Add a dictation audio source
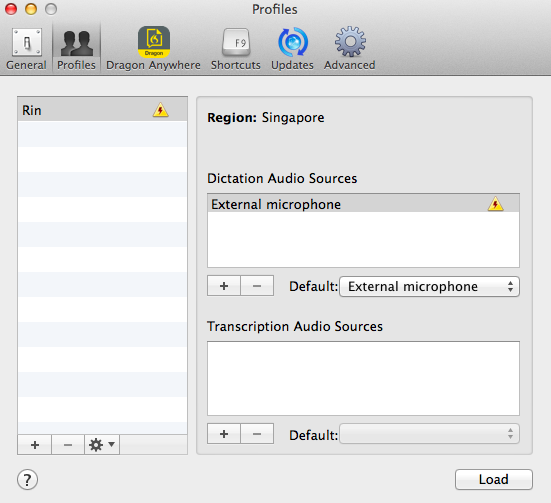 [224, 286]
